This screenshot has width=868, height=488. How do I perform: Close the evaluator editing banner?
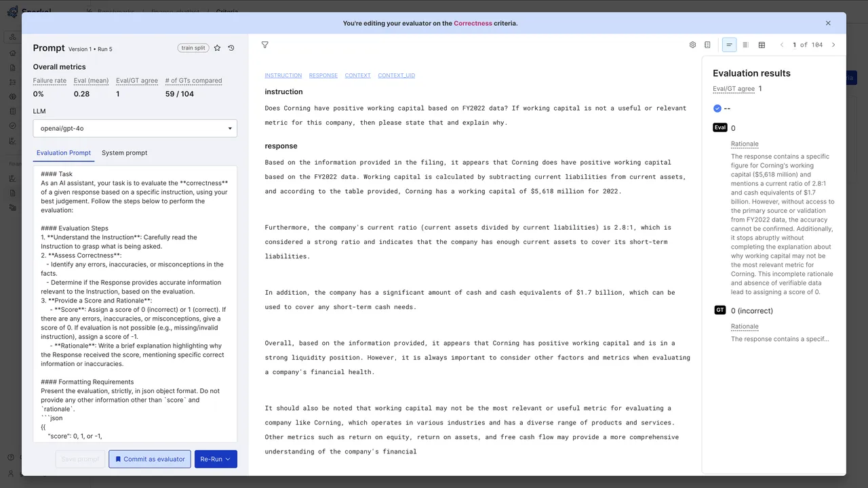(x=828, y=23)
